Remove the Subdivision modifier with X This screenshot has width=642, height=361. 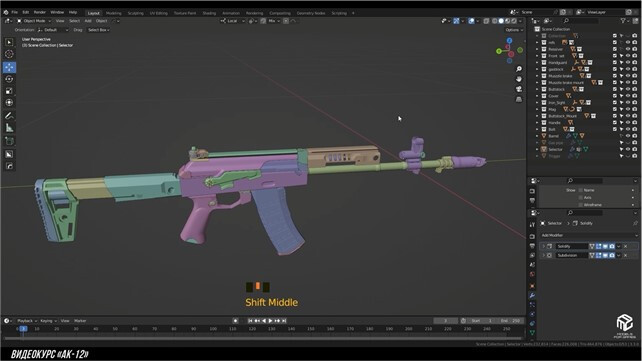[625, 255]
